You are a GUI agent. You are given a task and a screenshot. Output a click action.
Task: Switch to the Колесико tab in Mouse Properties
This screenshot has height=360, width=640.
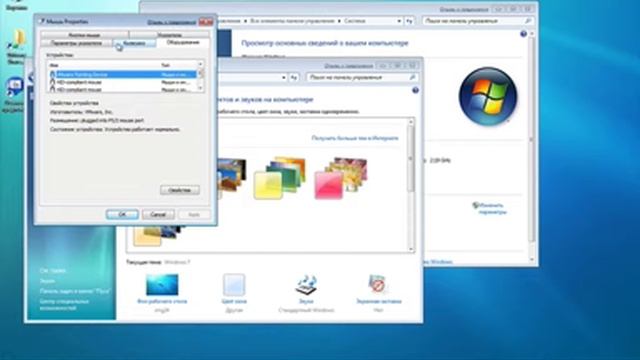coord(134,43)
